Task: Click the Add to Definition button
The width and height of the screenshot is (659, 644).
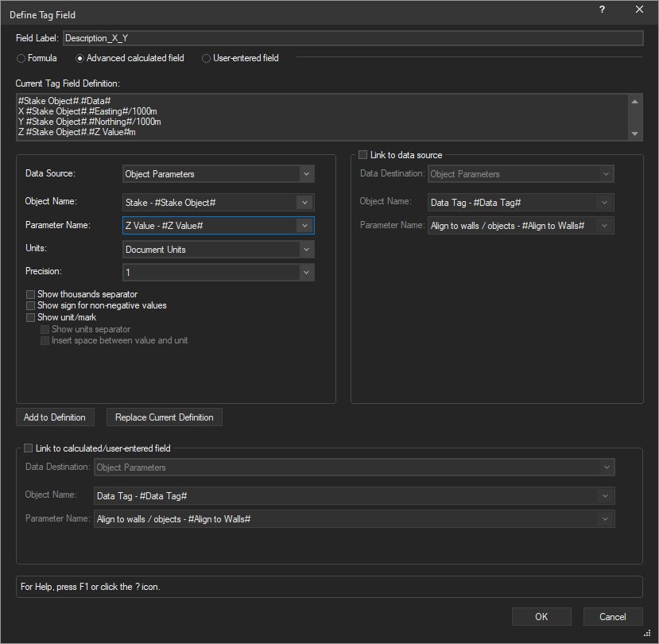Action: pyautogui.click(x=55, y=417)
